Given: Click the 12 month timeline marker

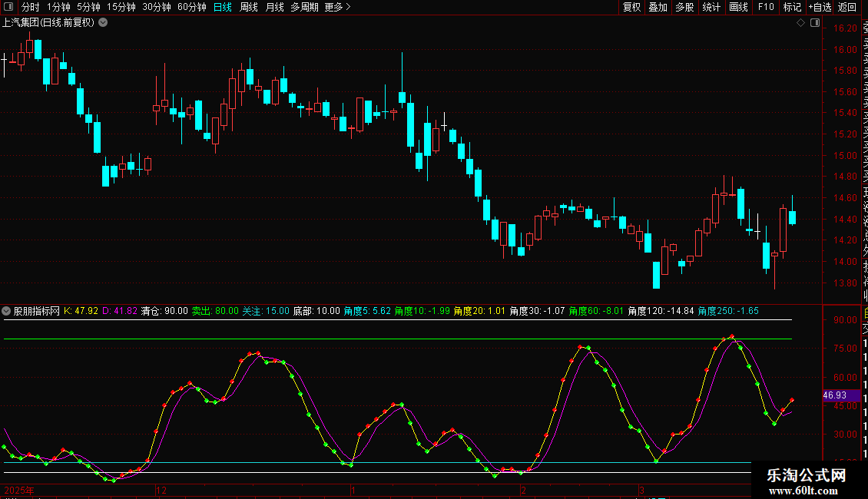Looking at the screenshot, I should (161, 491).
